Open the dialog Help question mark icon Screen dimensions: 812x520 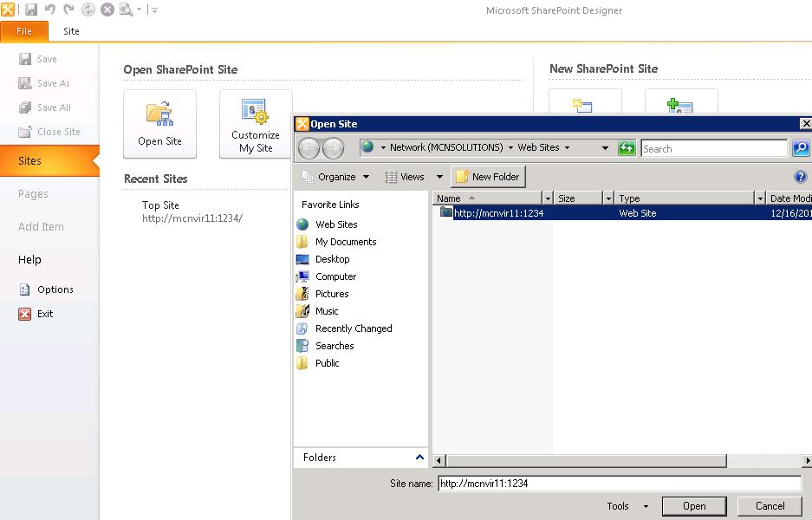tap(801, 177)
